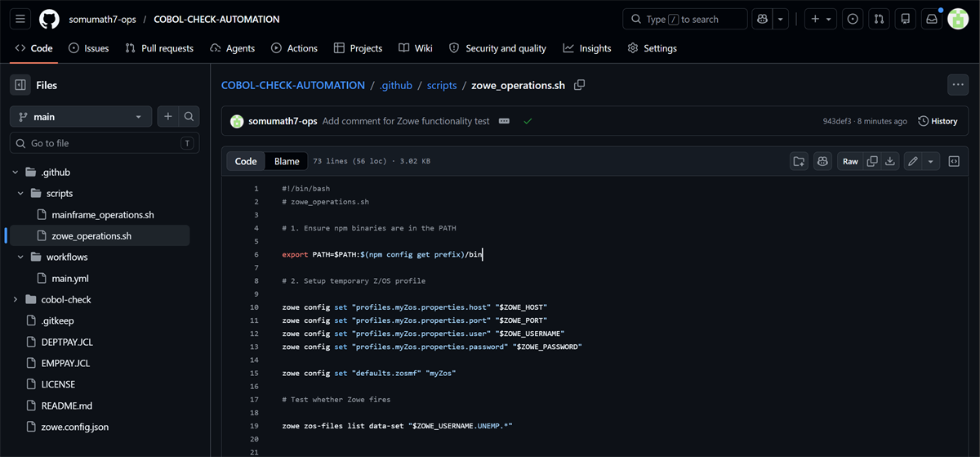Switch to the Settings tab
The height and width of the screenshot is (457, 980).
(x=652, y=48)
